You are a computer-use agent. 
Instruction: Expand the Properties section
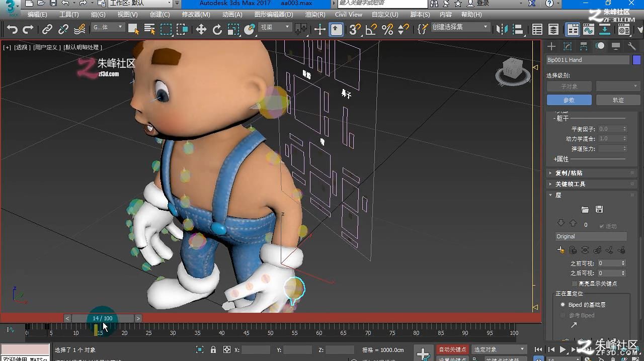561,159
